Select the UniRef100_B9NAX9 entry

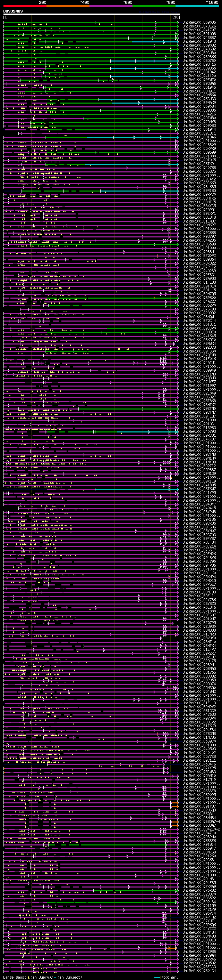199,103
